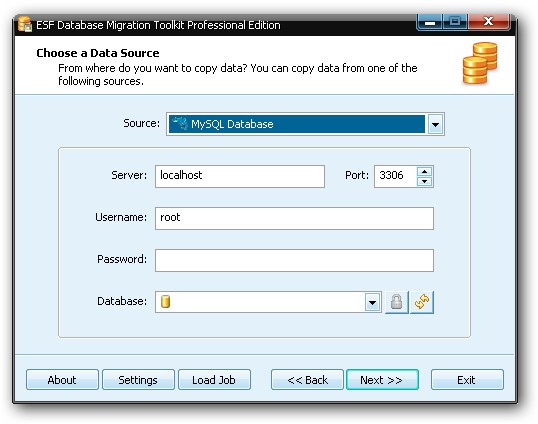The image size is (538, 424).
Task: Exit the migration wizard
Action: click(x=467, y=380)
